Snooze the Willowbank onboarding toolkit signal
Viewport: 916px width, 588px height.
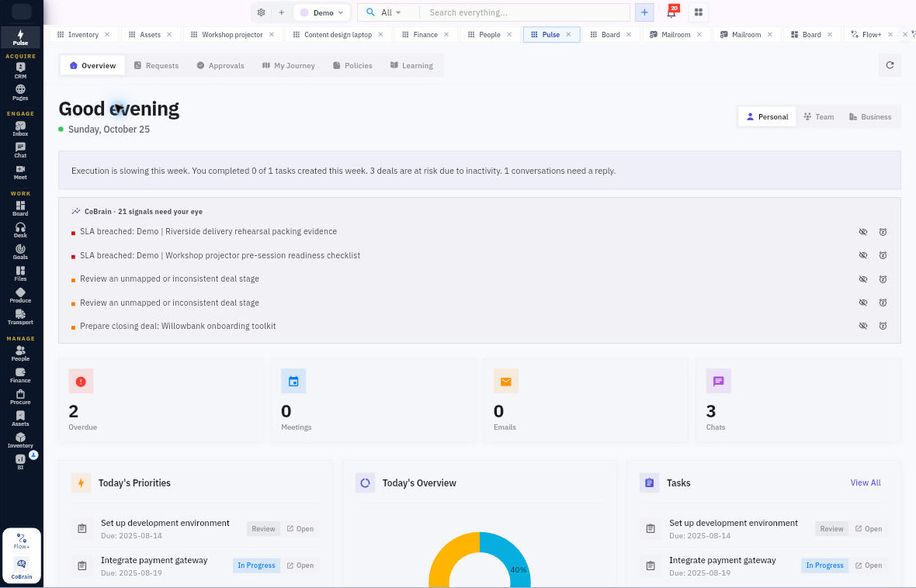point(883,326)
